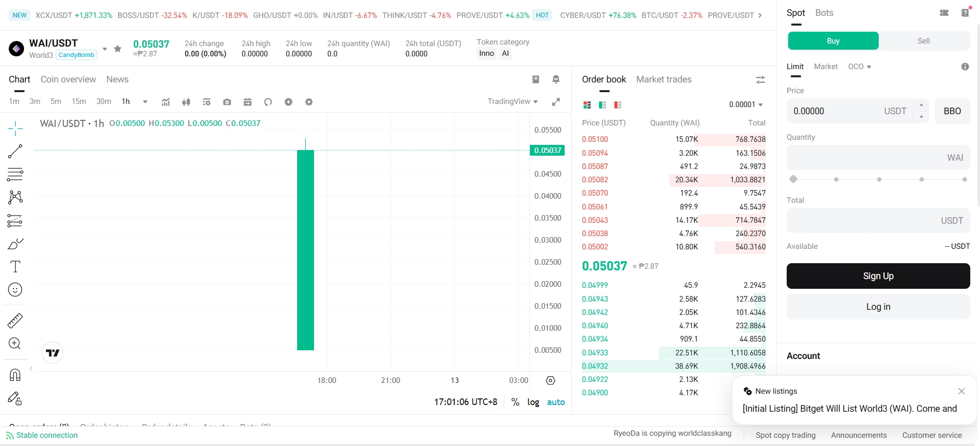Open the indicators chart icon
980x446 pixels.
[x=166, y=102]
